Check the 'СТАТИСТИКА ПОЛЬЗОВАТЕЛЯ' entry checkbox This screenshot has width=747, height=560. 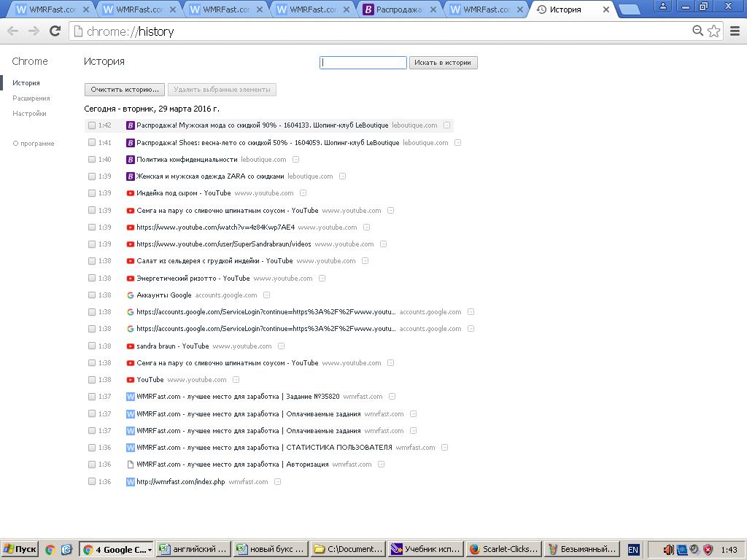tap(92, 448)
